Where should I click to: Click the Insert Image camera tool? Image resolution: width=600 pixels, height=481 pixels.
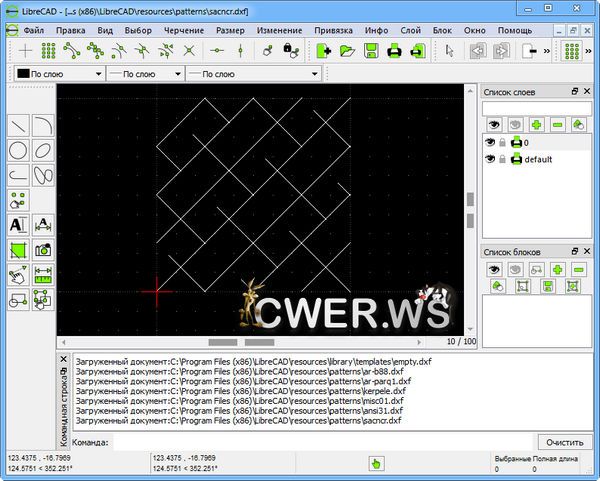click(x=43, y=249)
